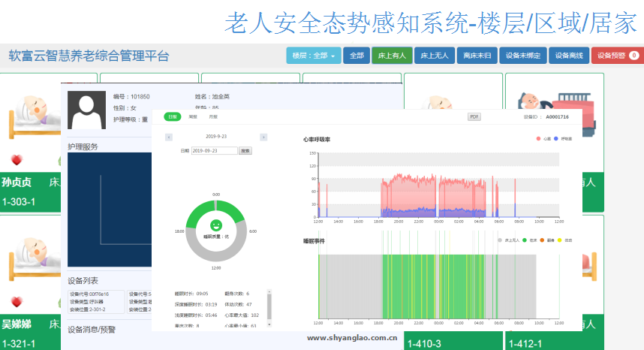Click the 编号:101850 text

click(x=131, y=97)
